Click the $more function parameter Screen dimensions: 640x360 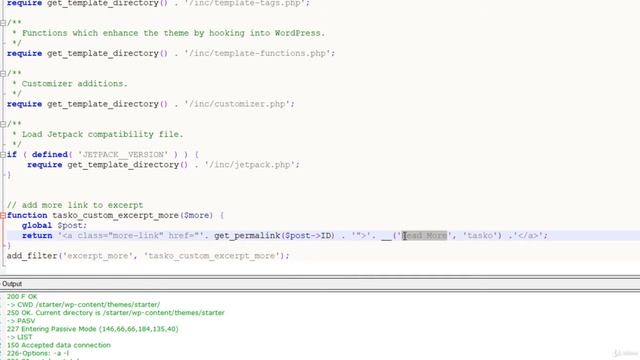click(x=196, y=215)
